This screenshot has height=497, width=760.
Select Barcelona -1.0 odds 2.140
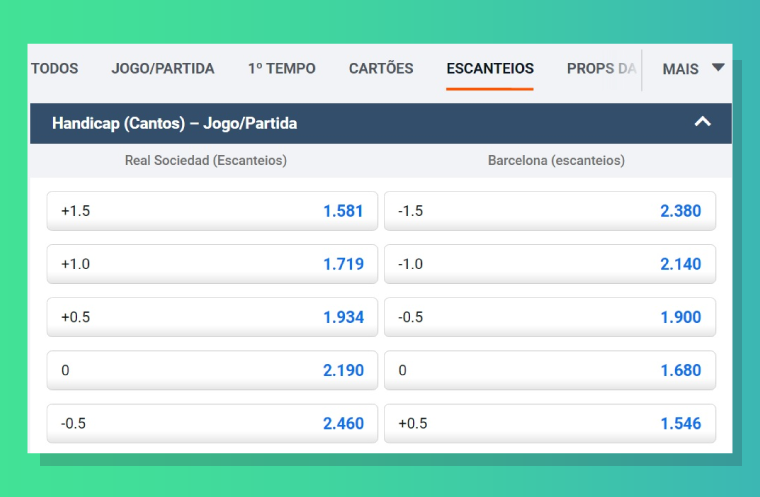click(550, 264)
